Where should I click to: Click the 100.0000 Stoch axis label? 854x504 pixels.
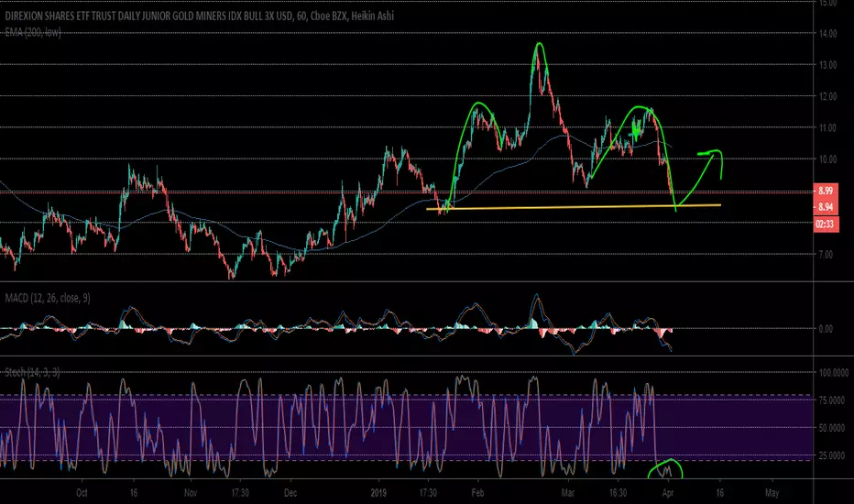pyautogui.click(x=833, y=373)
